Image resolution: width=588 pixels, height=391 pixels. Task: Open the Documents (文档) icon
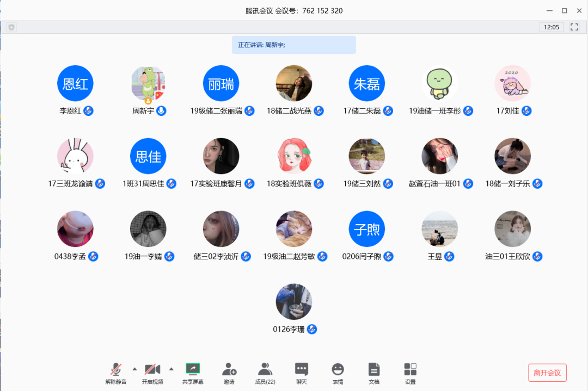(374, 370)
